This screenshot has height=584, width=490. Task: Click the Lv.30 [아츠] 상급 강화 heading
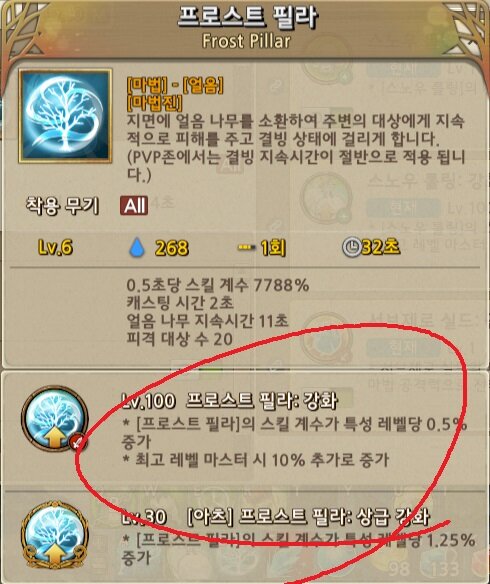coord(276,517)
